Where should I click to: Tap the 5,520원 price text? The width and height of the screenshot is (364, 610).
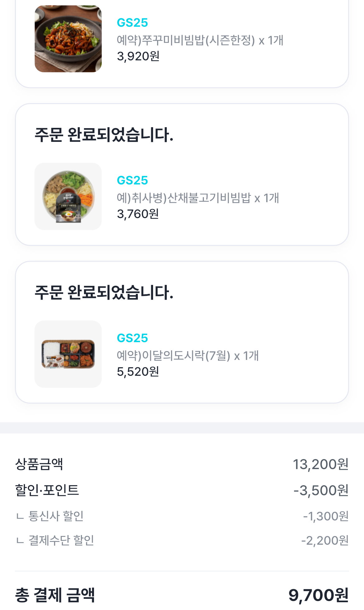[138, 372]
